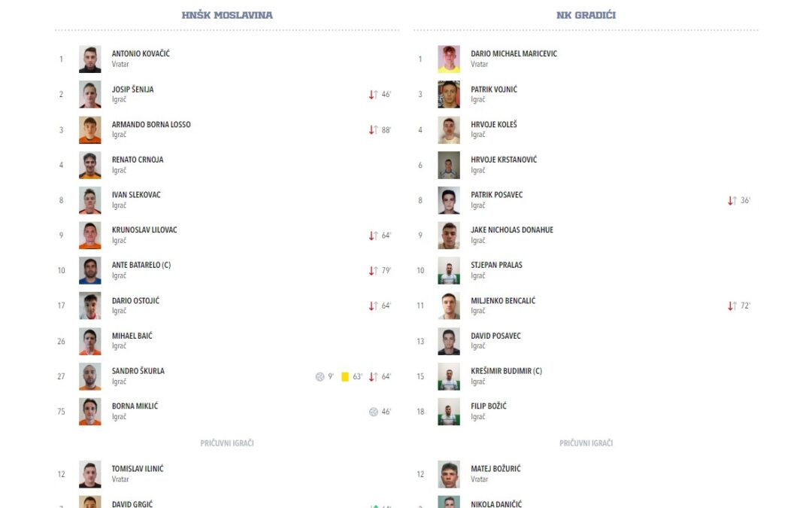Screen dimensions: 812x508
Task: Open NK Gradići team heading
Action: 586,15
